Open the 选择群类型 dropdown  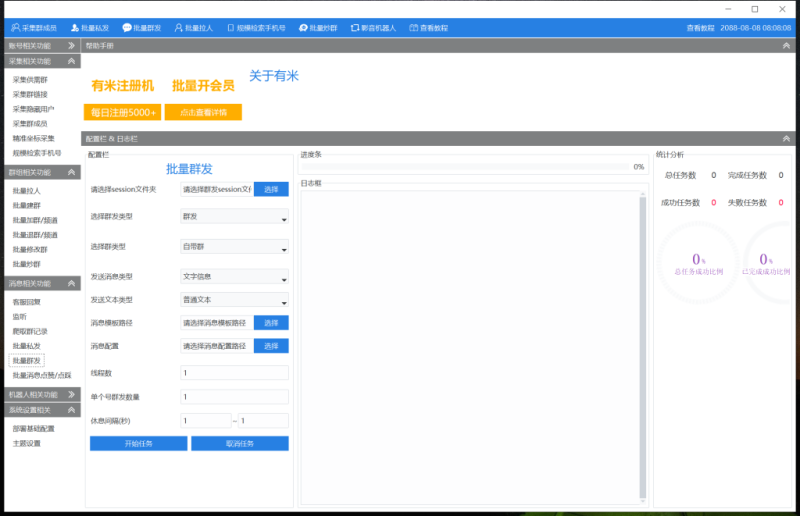tap(234, 247)
